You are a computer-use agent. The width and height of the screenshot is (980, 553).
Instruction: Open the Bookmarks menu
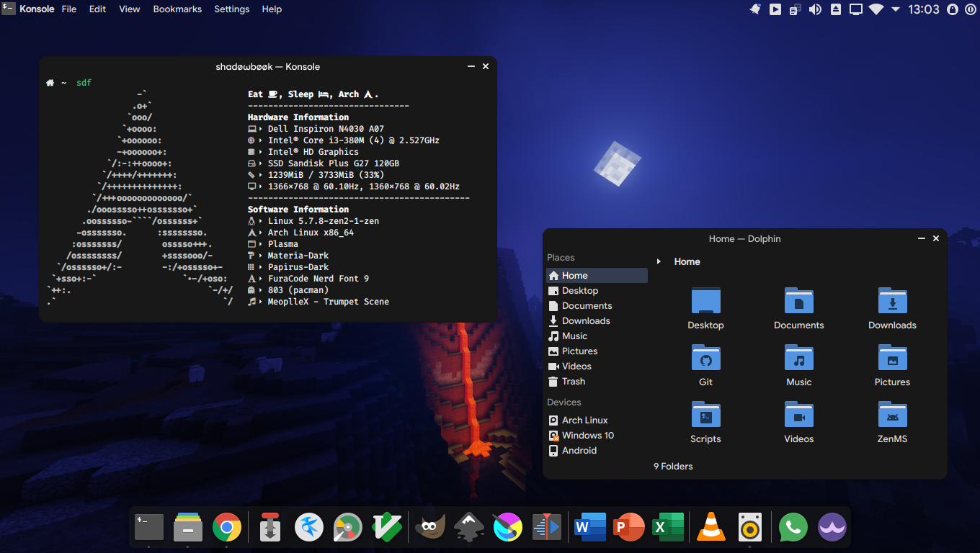(x=177, y=9)
